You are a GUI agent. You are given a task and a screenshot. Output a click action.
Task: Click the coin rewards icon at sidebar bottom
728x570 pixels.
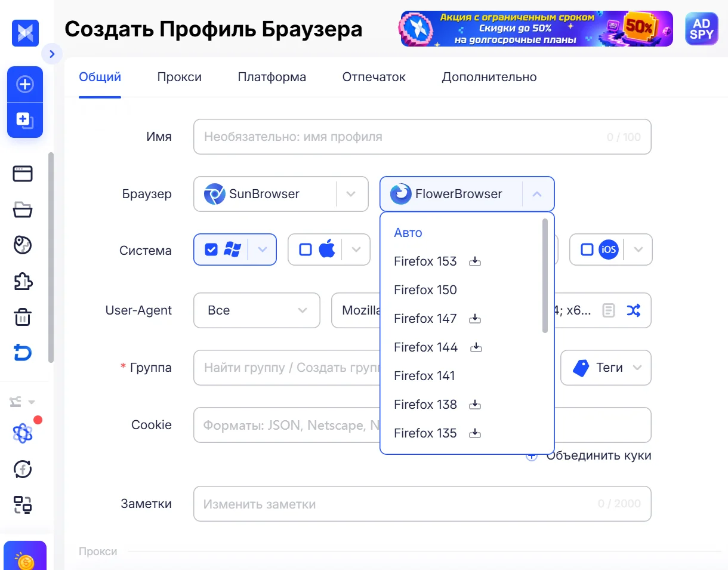coord(25,556)
